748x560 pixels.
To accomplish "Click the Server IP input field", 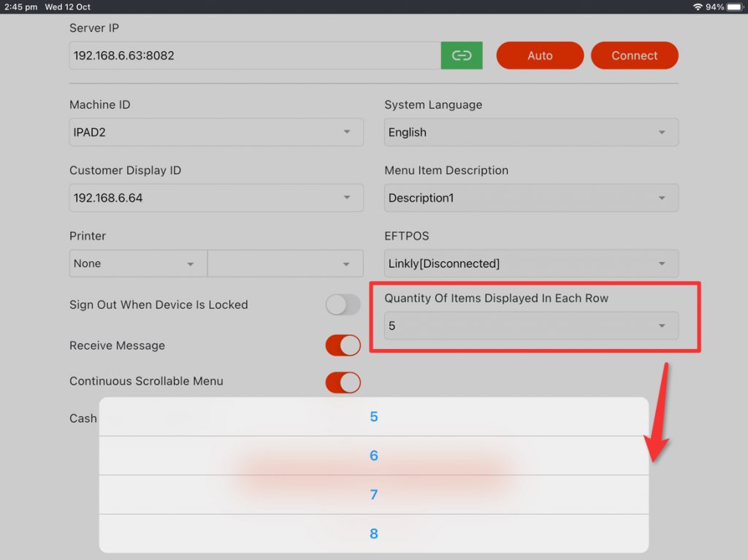I will [x=255, y=55].
